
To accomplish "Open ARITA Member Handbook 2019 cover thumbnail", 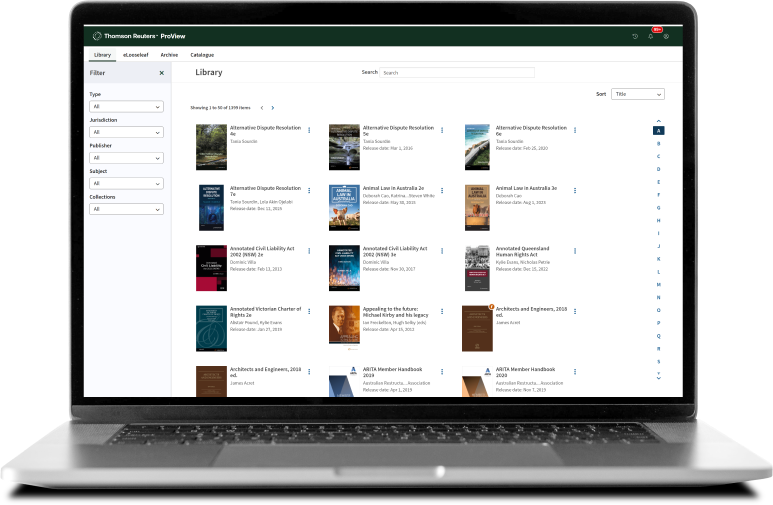I will 344,381.
